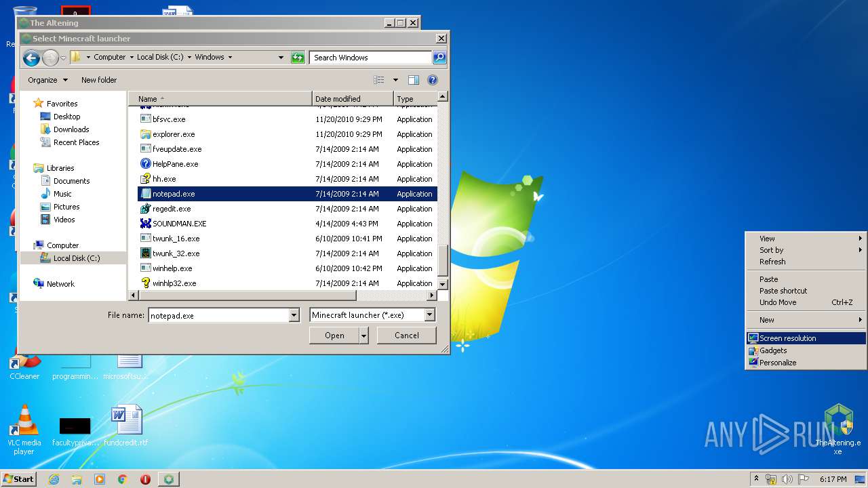This screenshot has height=488, width=868.
Task: Open Chrome from the taskbar
Action: [x=123, y=479]
